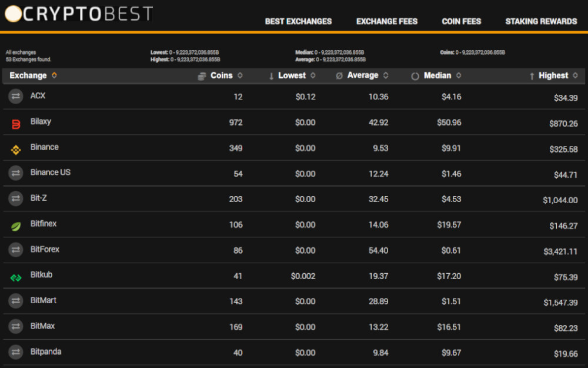Open the Best Exchanges menu item
This screenshot has width=588, height=368.
(x=298, y=21)
